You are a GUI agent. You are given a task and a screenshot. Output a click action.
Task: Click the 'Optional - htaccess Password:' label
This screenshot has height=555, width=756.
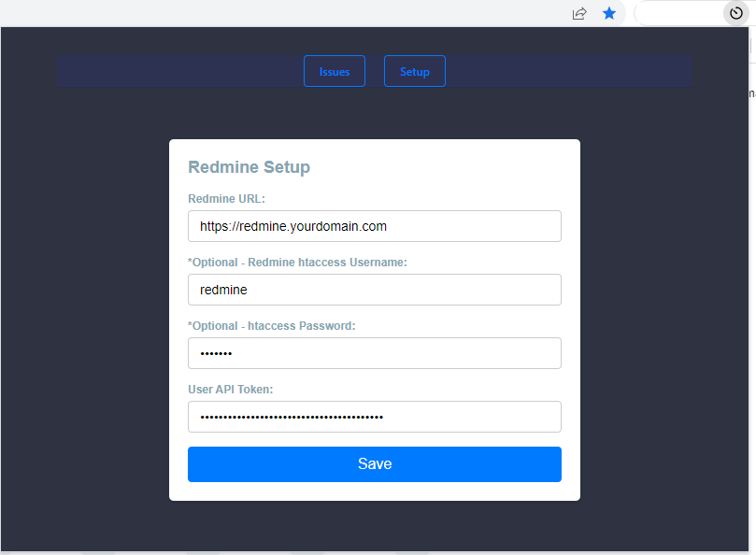pyautogui.click(x=271, y=326)
